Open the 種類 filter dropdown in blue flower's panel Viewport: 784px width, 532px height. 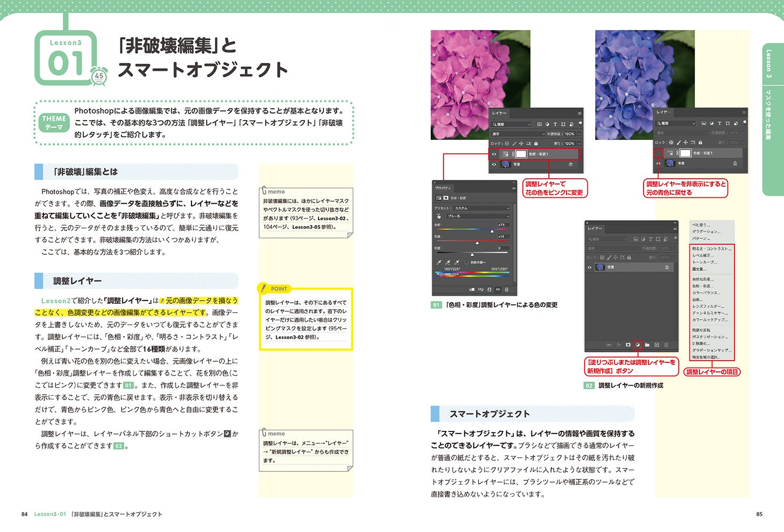676,123
